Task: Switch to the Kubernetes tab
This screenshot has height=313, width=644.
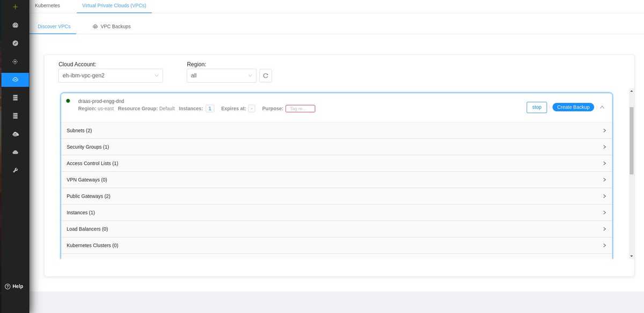Action: [x=47, y=5]
